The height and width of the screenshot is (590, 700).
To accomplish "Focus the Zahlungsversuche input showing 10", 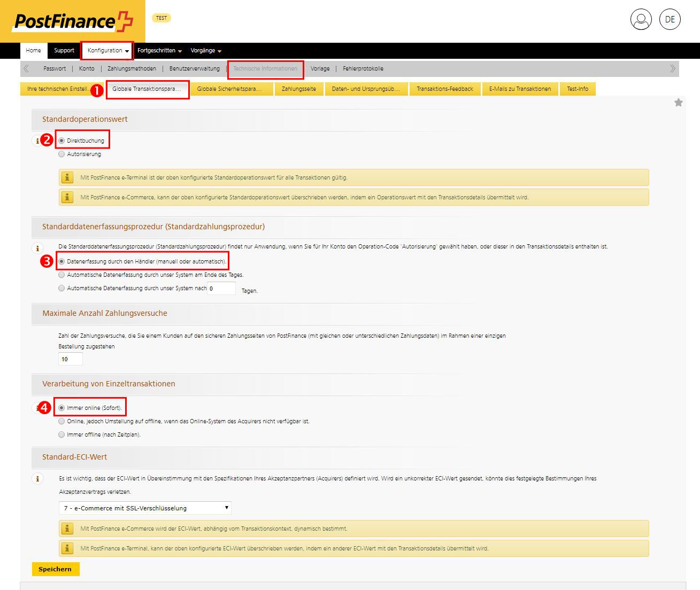I will (x=71, y=359).
